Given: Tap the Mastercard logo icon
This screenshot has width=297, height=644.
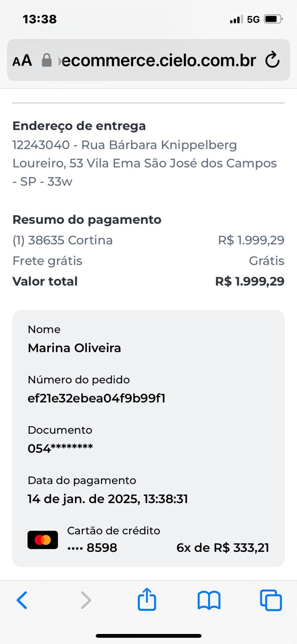Looking at the screenshot, I should (43, 540).
